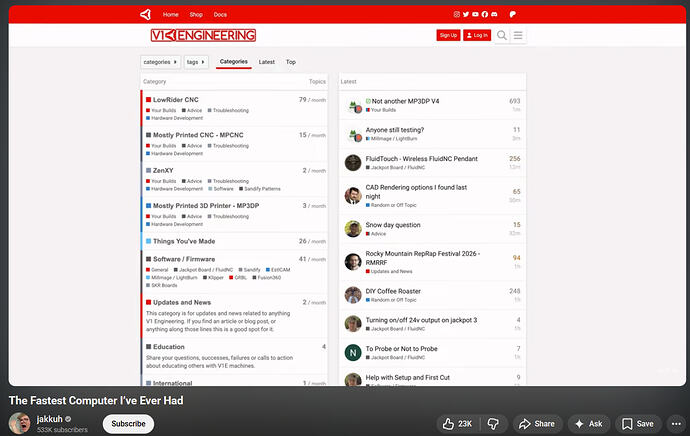This screenshot has width=690, height=436.
Task: Click the thumbs-down dislike icon
Action: pos(493,424)
